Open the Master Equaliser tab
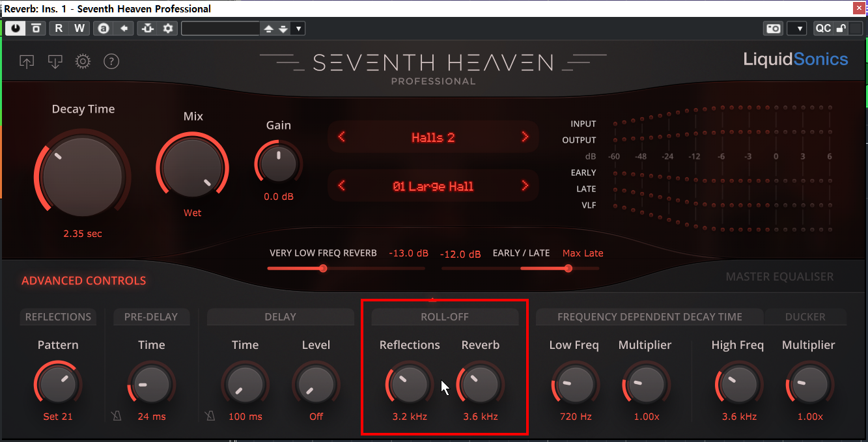The image size is (868, 442). pyautogui.click(x=779, y=277)
